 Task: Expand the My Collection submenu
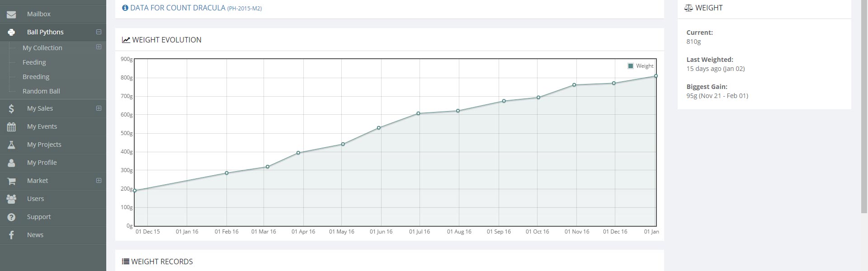(99, 47)
